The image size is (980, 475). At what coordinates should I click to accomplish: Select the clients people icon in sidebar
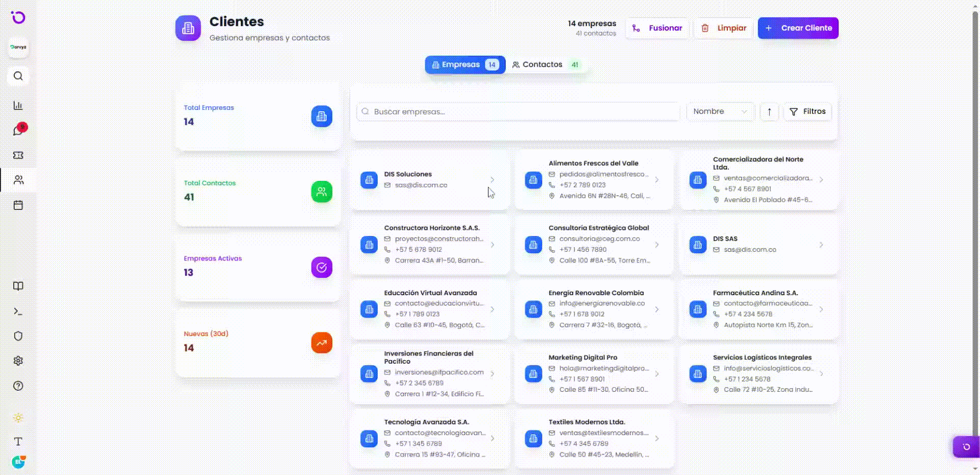[x=18, y=180]
